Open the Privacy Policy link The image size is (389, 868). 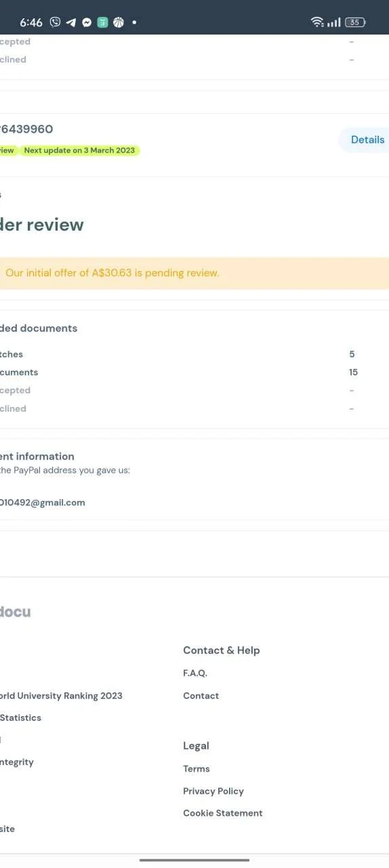tap(213, 791)
